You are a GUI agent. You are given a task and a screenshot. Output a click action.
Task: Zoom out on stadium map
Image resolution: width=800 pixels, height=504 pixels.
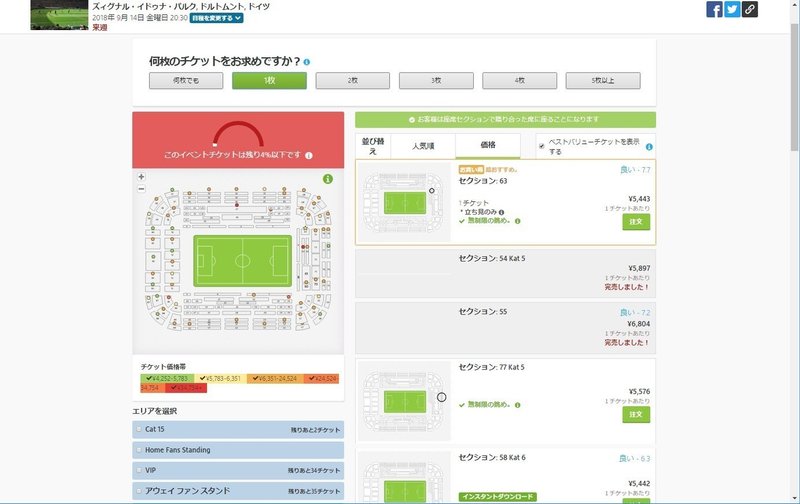[141, 189]
